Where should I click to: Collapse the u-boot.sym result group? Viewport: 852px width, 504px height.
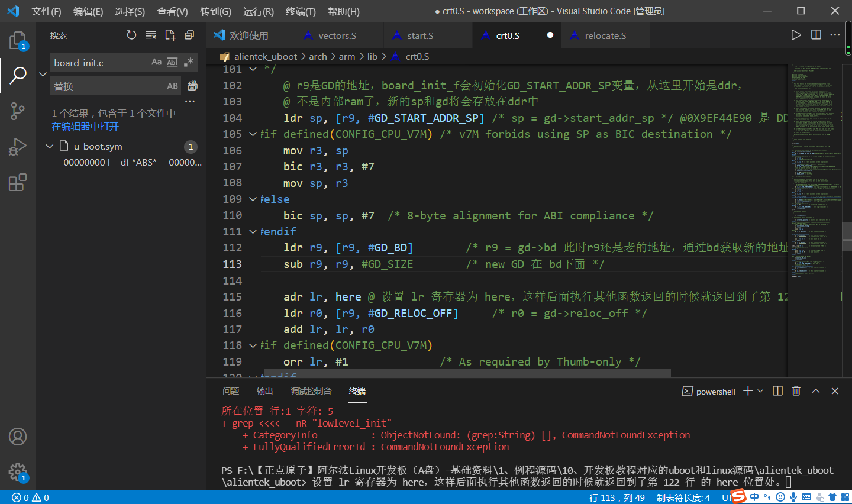50,146
